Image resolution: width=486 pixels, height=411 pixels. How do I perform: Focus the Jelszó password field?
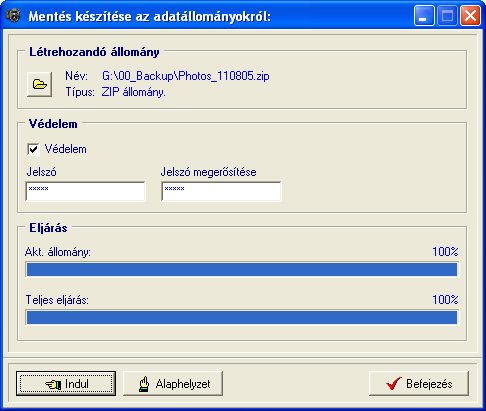(85, 191)
